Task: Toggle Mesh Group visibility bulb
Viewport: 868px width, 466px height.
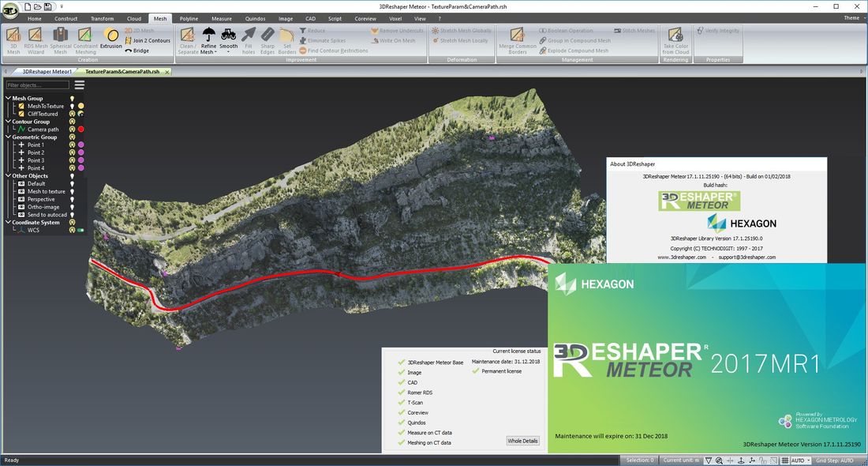Action: point(72,98)
